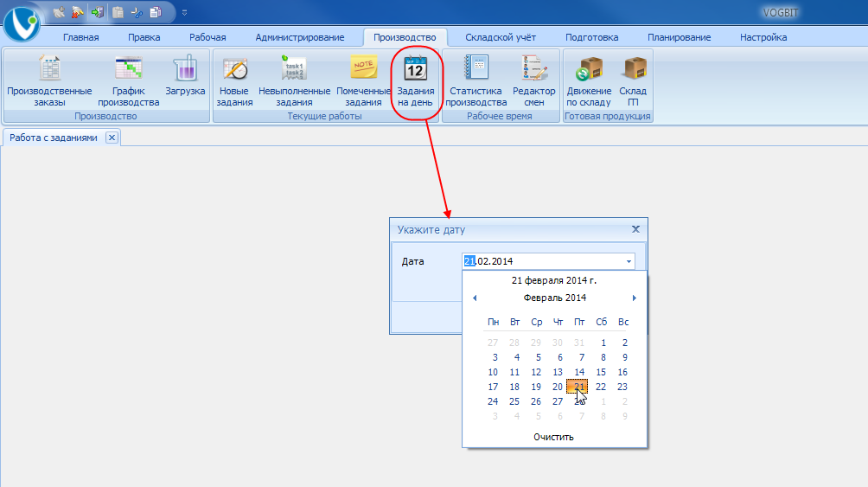Open Склад ГП
Image resolution: width=868 pixels, height=487 pixels.
[x=634, y=80]
